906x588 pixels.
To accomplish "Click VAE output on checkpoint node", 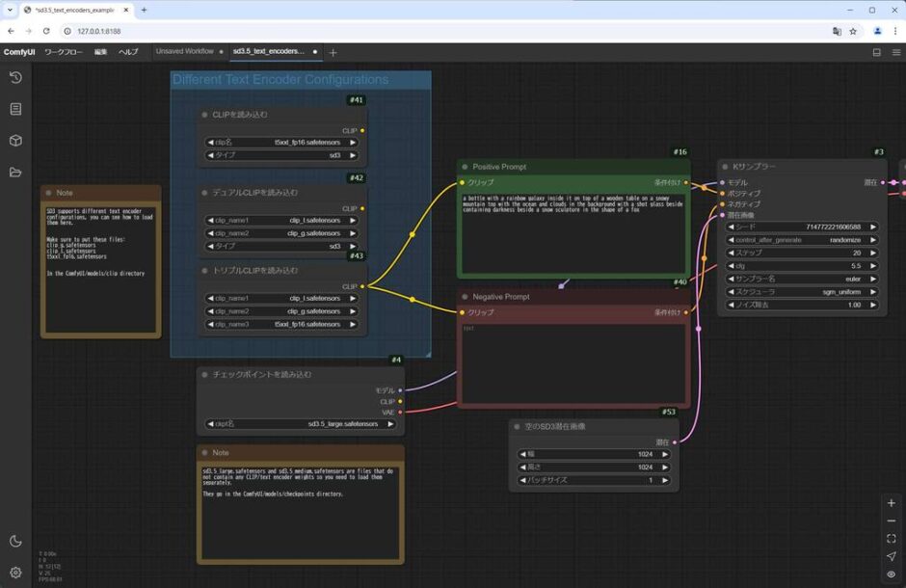I will click(x=400, y=413).
